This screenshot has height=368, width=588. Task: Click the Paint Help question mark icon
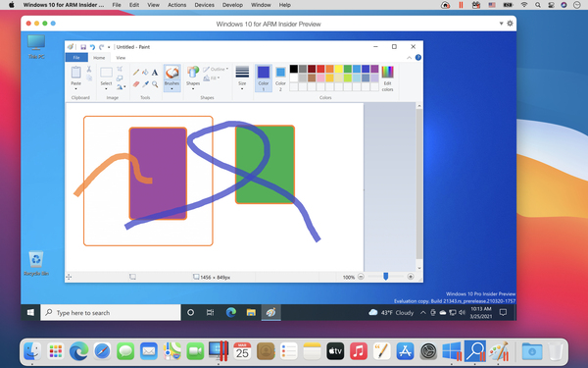pos(418,58)
